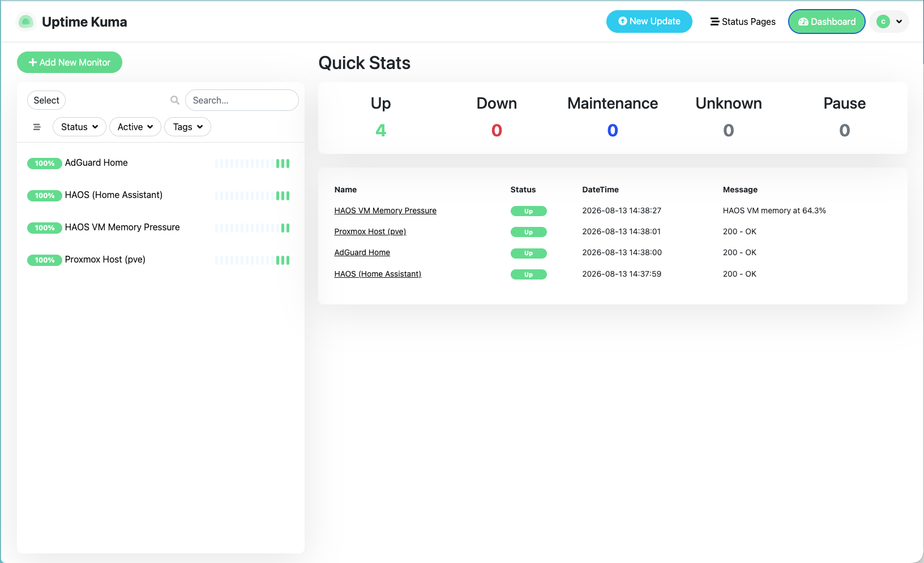Viewport: 924px width, 563px height.
Task: Click the DateTime column header
Action: tap(600, 190)
